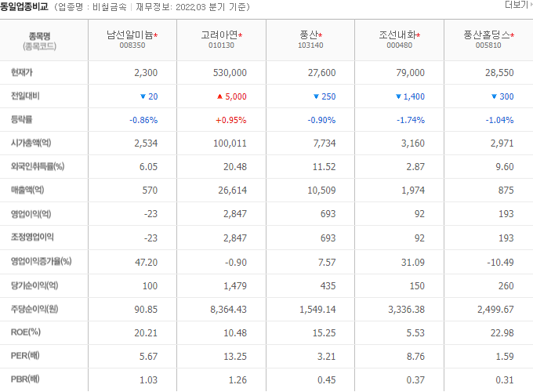Click the PER(배) row label

25,356
